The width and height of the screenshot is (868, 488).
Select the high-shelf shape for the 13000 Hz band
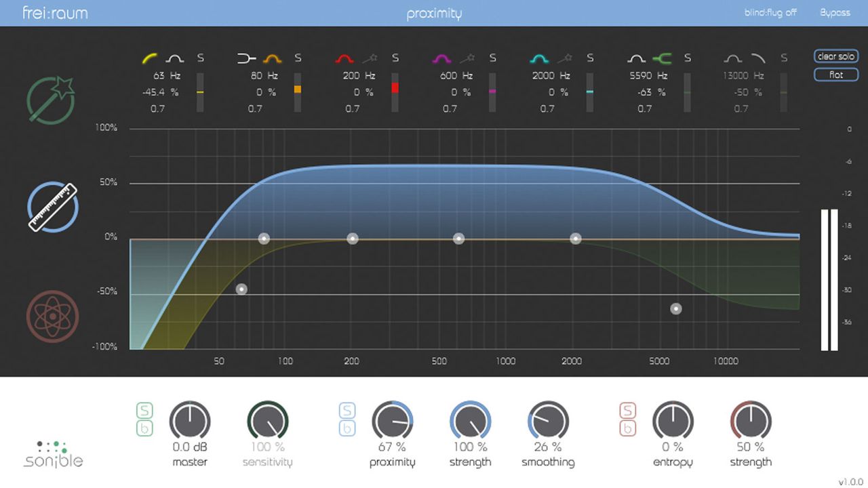coord(757,58)
